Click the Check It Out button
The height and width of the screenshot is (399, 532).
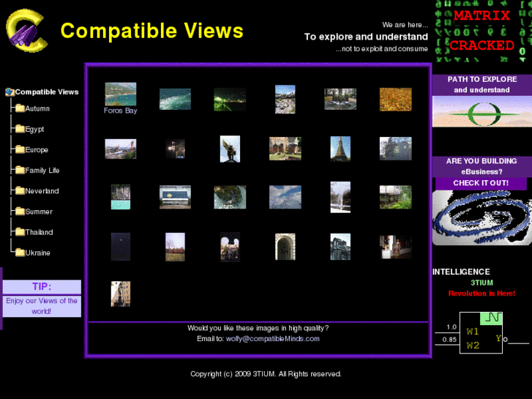coord(481,183)
